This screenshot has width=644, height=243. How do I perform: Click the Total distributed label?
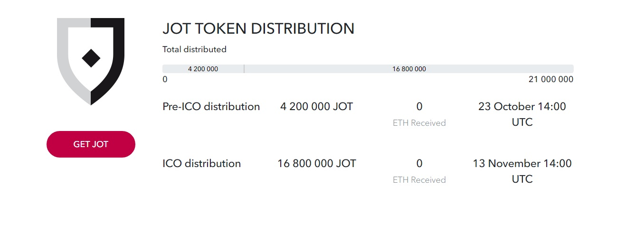pyautogui.click(x=194, y=49)
